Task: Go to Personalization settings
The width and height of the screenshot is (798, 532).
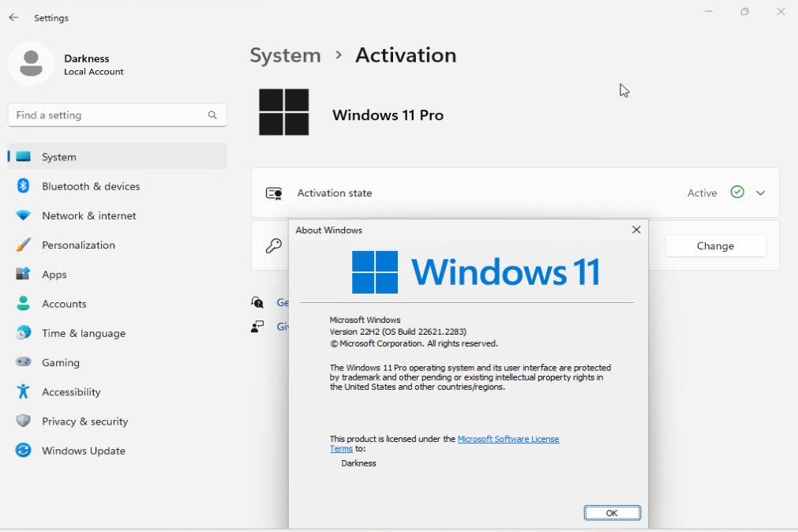Action: coord(118,245)
